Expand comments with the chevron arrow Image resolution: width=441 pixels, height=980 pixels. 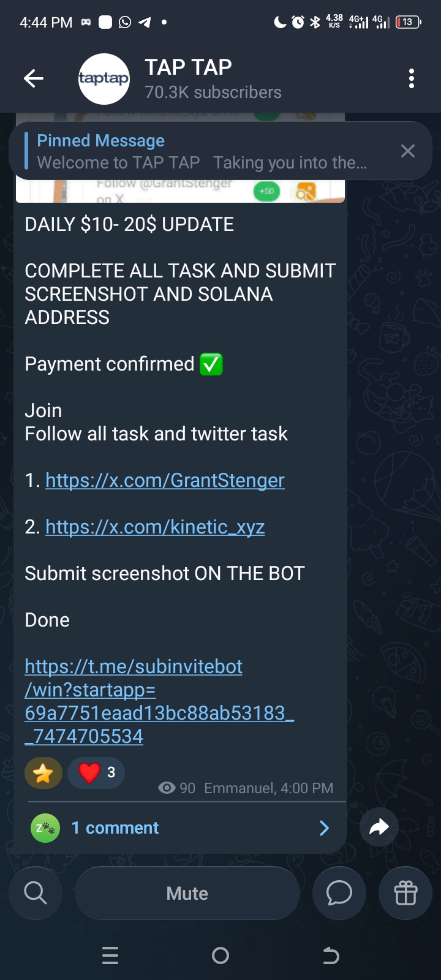(x=324, y=828)
